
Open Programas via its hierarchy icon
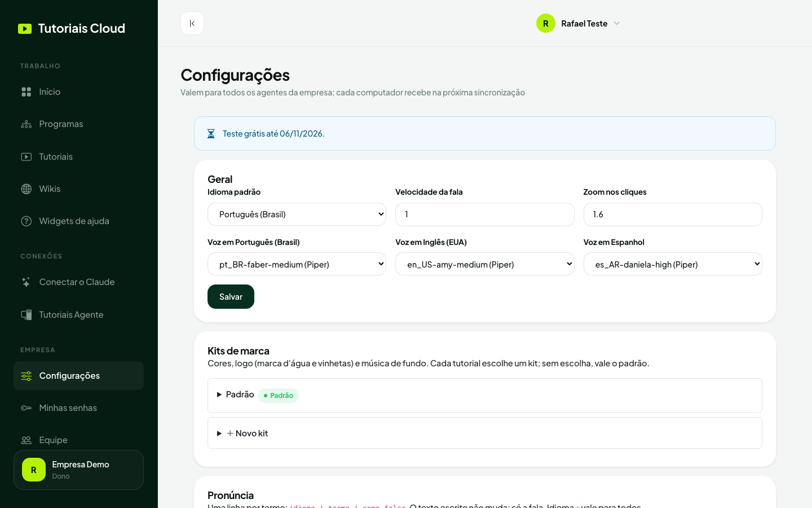click(x=27, y=124)
